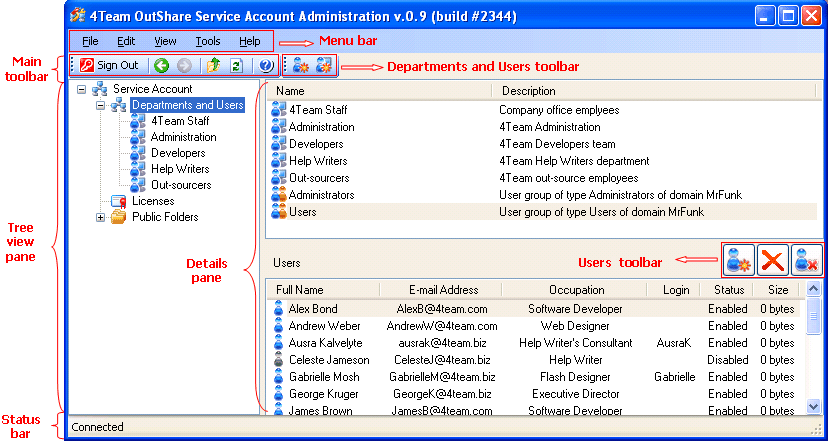
Task: Sort users by Size column header
Action: coord(777,289)
